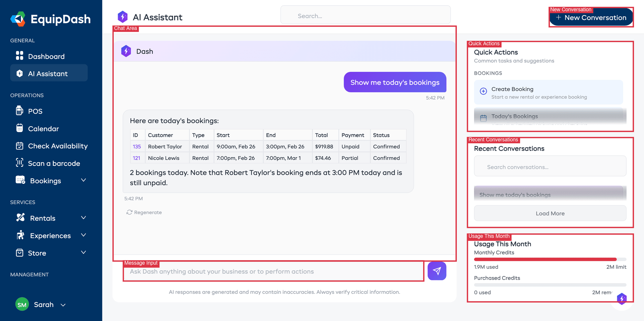Click the 'Robert Taylor' customer cell
Viewport: 644px width, 321px height.
pos(167,147)
